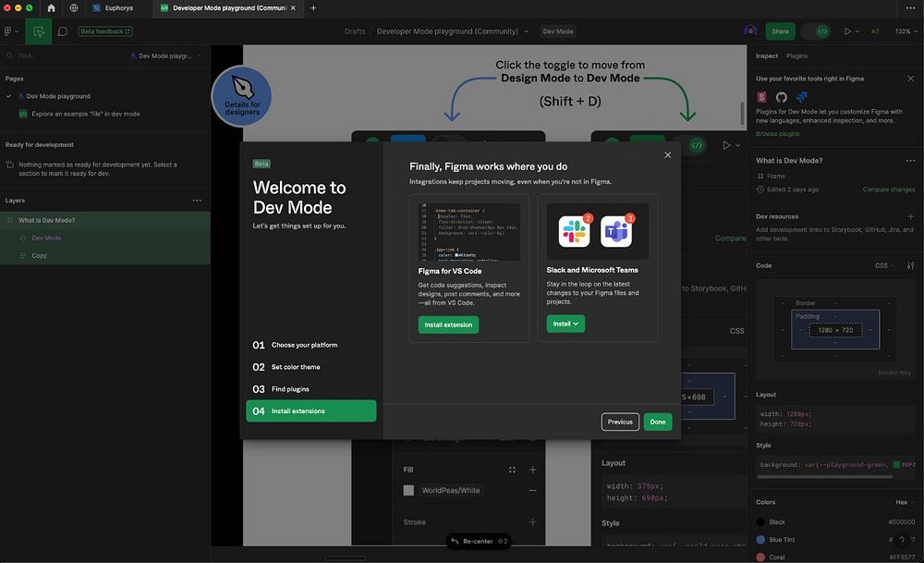Viewport: 924px width, 563px height.
Task: Go to step 01 Choose your platform
Action: tap(311, 345)
